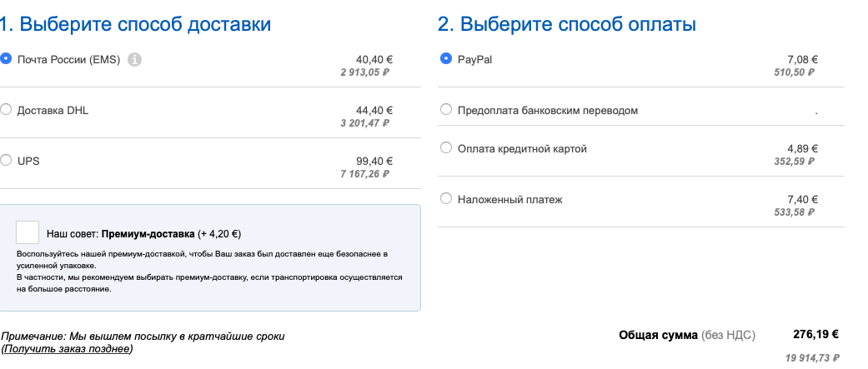
Task: Click the Почта России (EMS) label text
Action: pos(69,60)
